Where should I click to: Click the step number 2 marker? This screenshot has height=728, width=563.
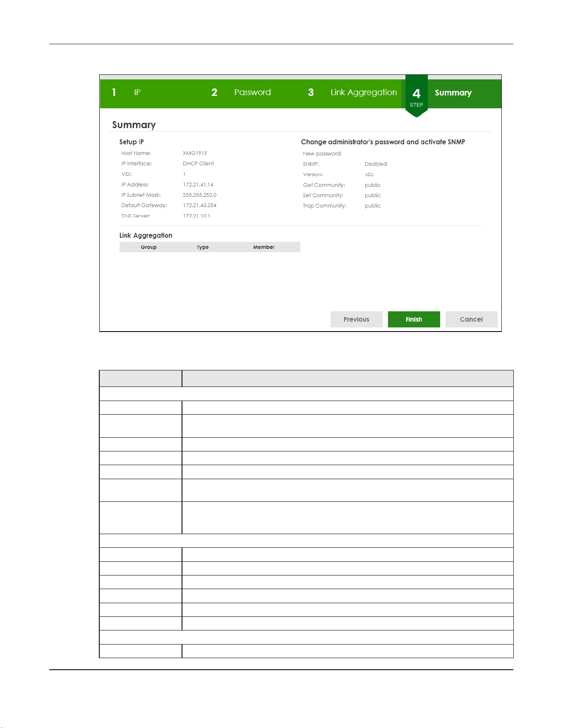[x=214, y=92]
